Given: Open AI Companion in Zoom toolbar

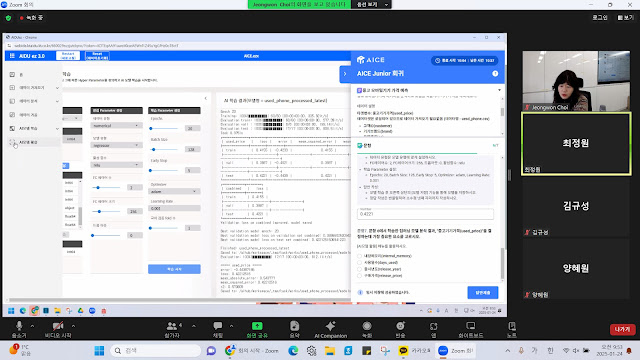Looking at the screenshot, I should pyautogui.click(x=331, y=326).
